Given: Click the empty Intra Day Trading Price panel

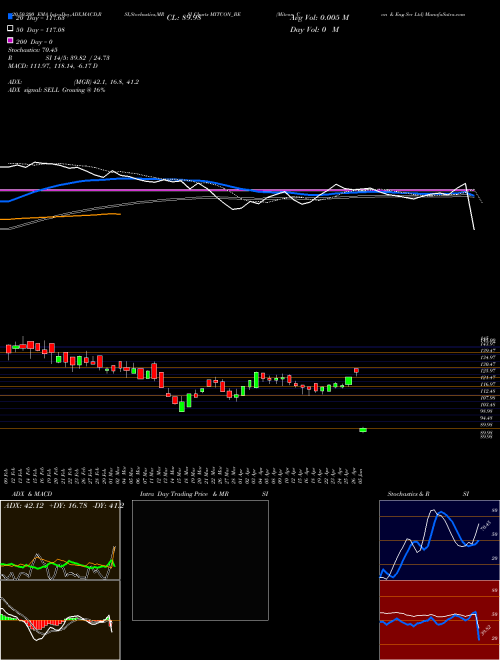Looking at the screenshot, I should pos(200,560).
